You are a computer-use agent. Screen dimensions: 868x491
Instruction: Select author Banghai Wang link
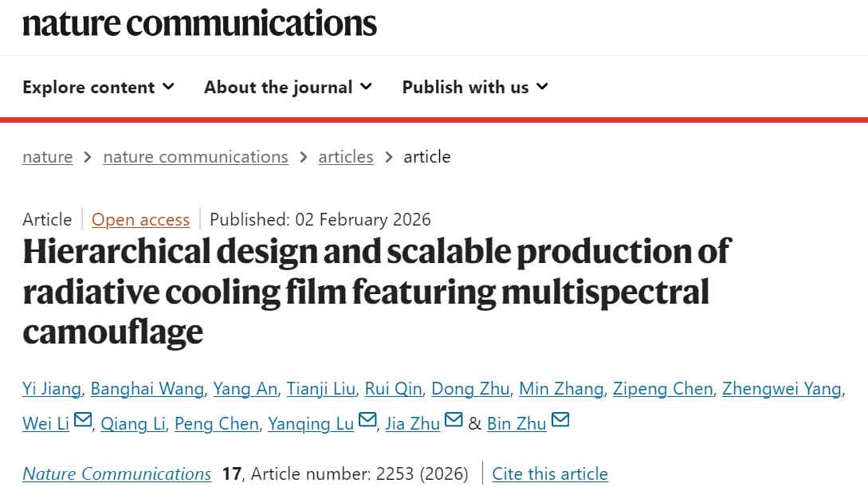pyautogui.click(x=147, y=389)
